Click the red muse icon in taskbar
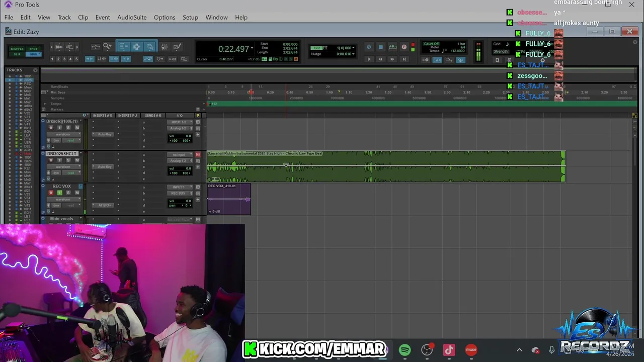This screenshot has width=644, height=362. point(471,350)
